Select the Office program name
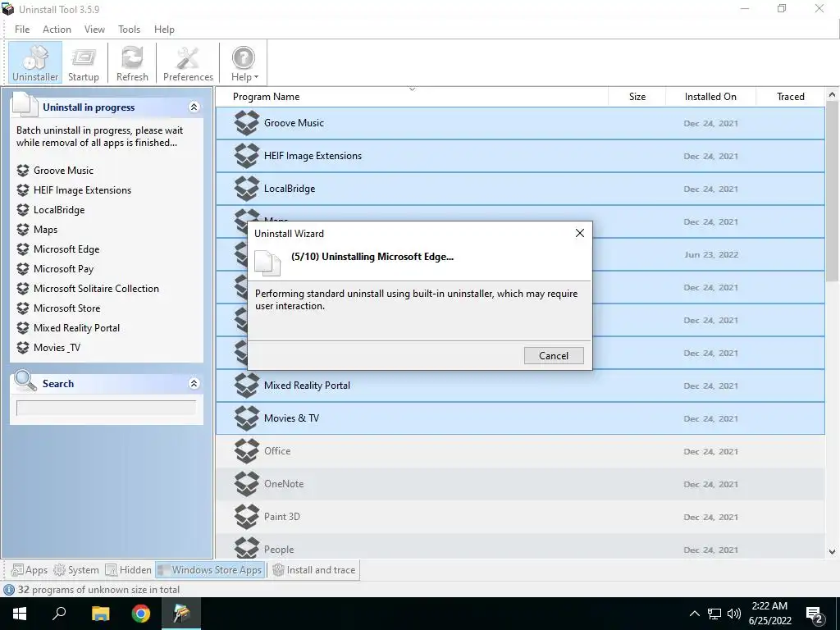The image size is (840, 630). point(277,451)
